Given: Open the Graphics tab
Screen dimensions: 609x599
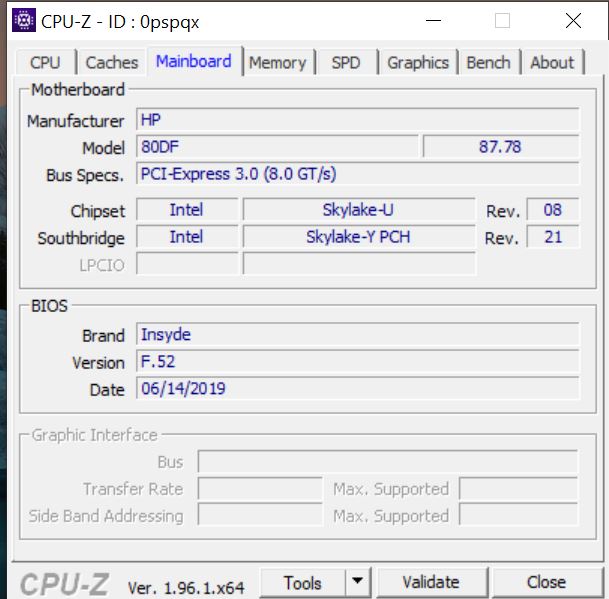Looking at the screenshot, I should click(x=418, y=63).
